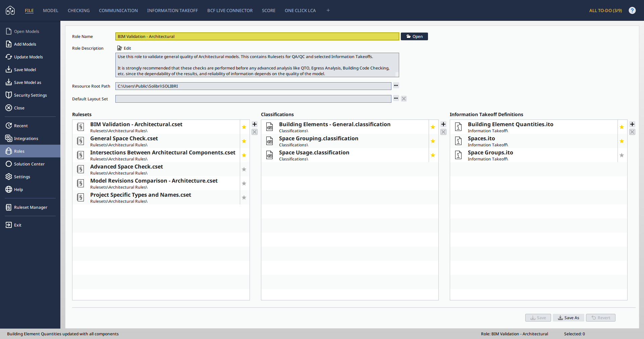Click Save Model as in sidebar
This screenshot has width=644, height=339.
(x=30, y=83)
